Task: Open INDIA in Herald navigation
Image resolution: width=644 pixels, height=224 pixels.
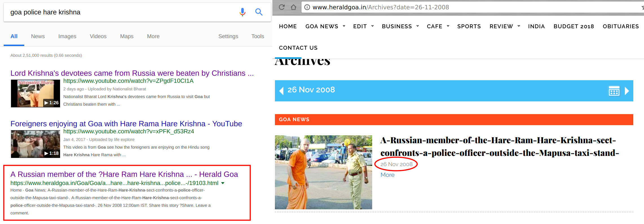Action: pyautogui.click(x=536, y=26)
